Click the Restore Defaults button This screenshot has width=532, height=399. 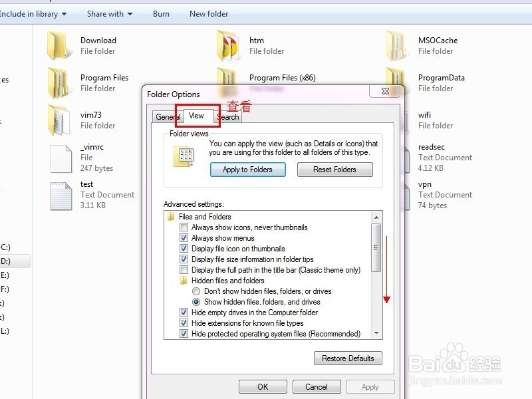(348, 358)
